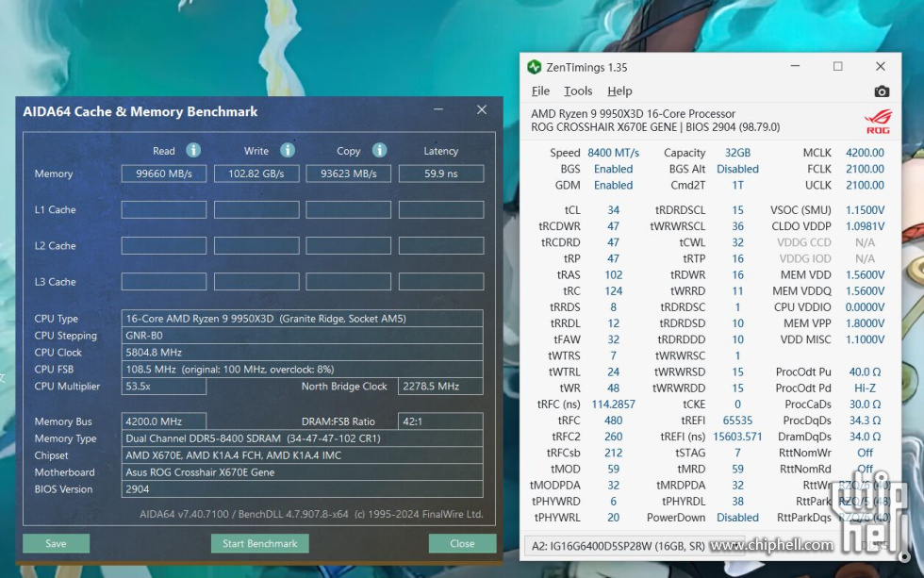924x578 pixels.
Task: Click the ROG logo in ZenTimings
Action: click(878, 122)
